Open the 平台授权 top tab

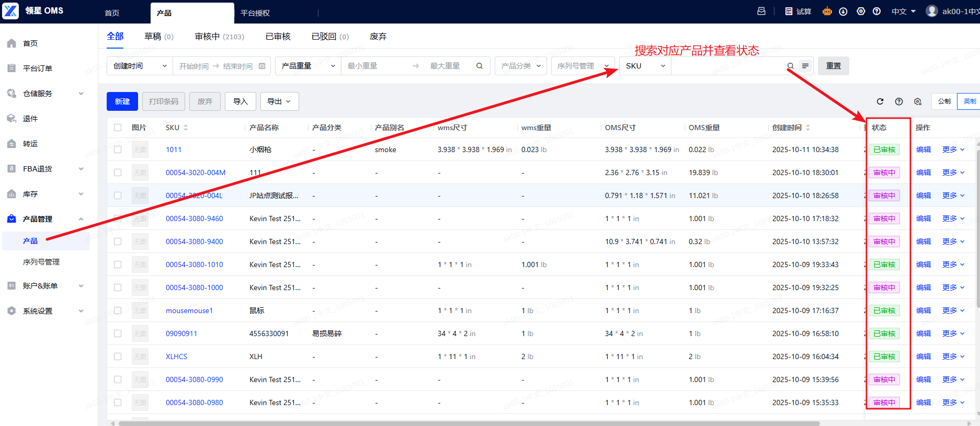pyautogui.click(x=255, y=13)
